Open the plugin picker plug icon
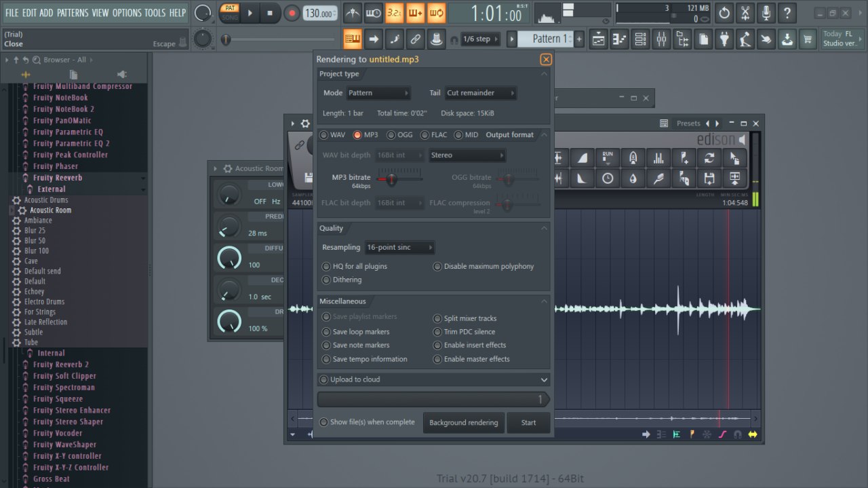 pos(724,39)
